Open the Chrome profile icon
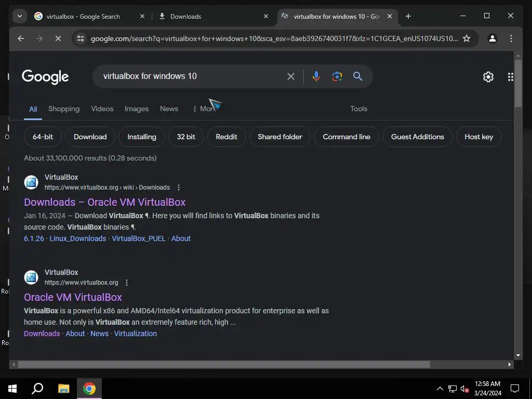 point(493,38)
